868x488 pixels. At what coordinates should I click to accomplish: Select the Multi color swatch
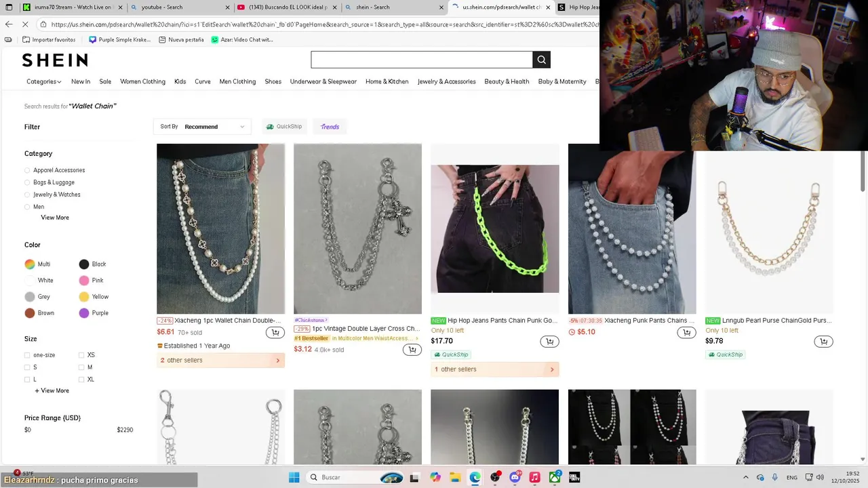click(x=30, y=264)
